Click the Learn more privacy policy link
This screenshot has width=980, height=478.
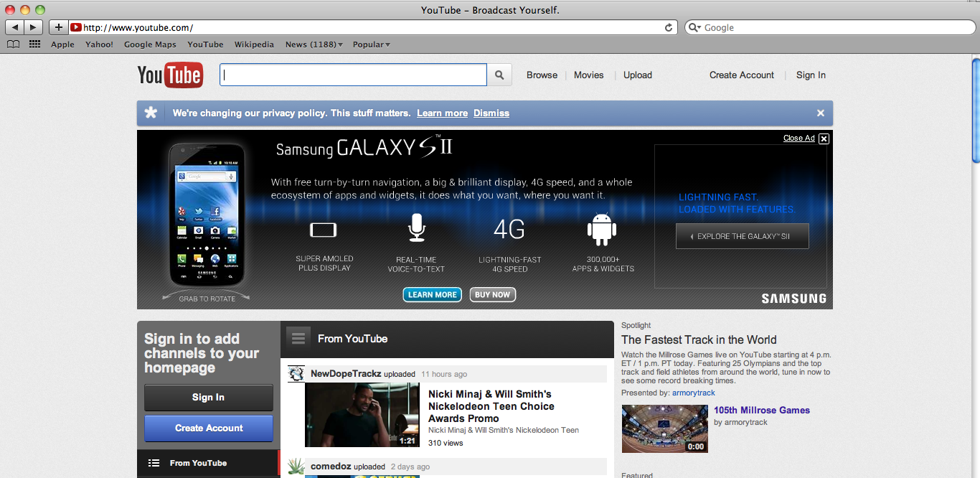[442, 113]
